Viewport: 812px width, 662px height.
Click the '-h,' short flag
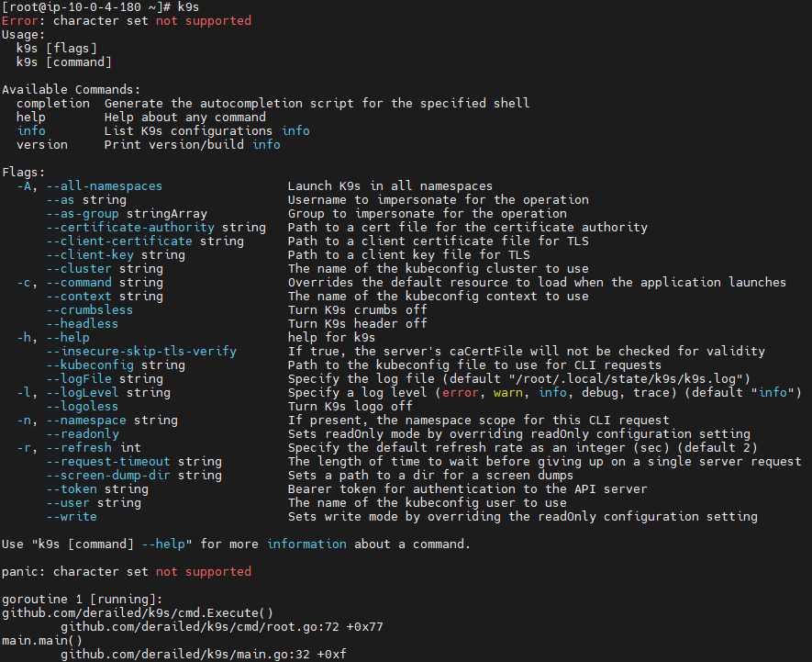(x=27, y=338)
